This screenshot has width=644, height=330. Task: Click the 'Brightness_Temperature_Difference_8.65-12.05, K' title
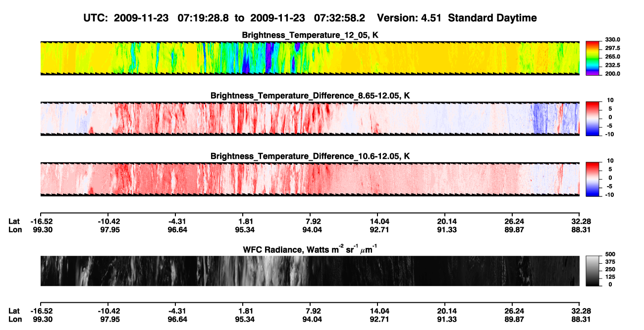(x=310, y=95)
